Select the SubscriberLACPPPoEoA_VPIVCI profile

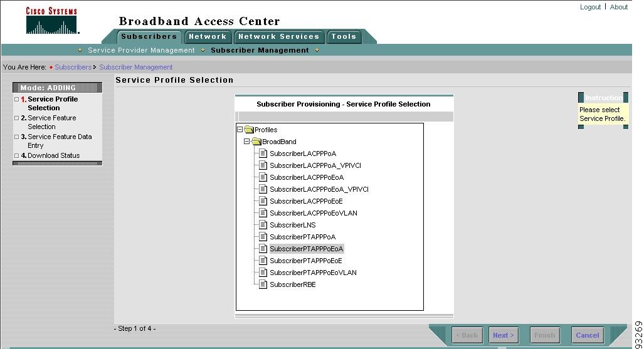[x=319, y=189]
